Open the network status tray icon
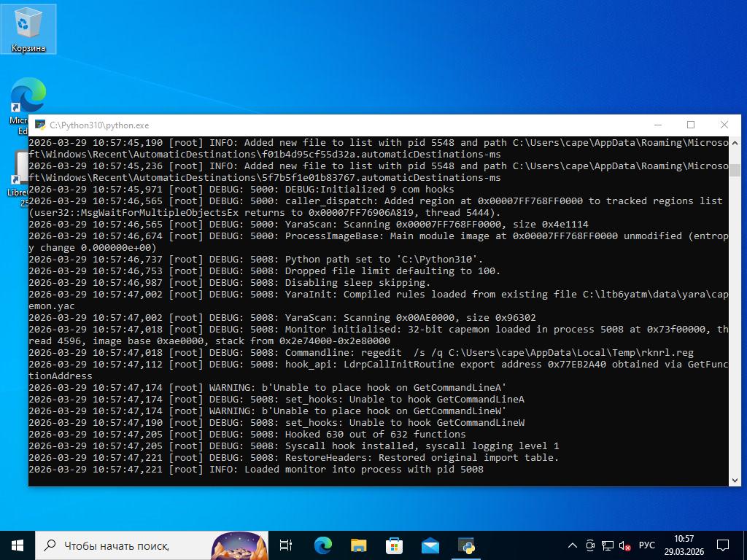The image size is (747, 560). (x=608, y=545)
